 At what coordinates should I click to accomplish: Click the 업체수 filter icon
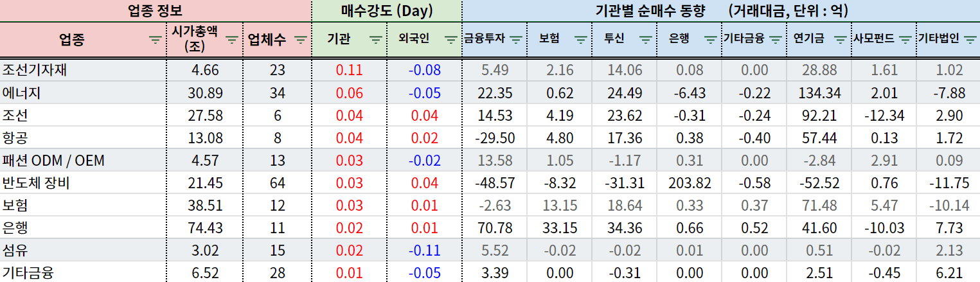(299, 40)
